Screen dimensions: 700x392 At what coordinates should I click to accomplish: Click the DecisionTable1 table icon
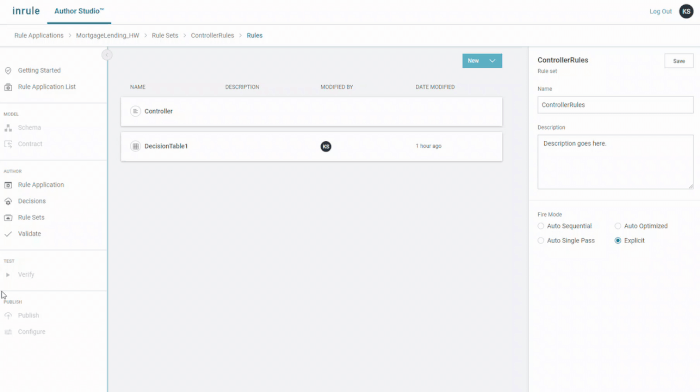[x=135, y=146]
